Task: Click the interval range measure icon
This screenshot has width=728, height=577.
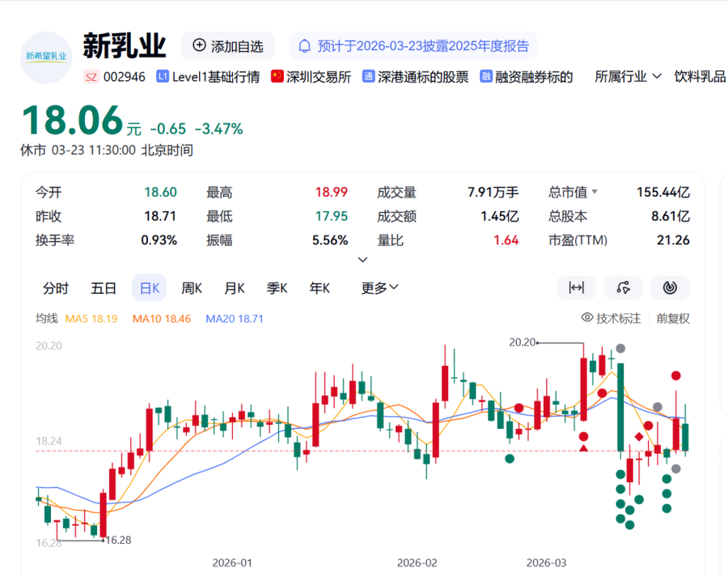Action: (576, 287)
